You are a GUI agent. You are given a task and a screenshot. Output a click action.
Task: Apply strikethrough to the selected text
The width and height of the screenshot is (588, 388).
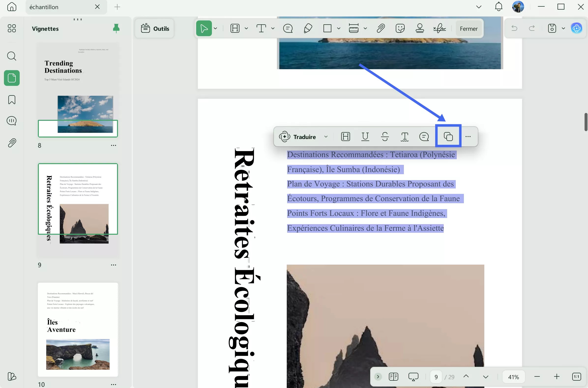[x=385, y=136]
